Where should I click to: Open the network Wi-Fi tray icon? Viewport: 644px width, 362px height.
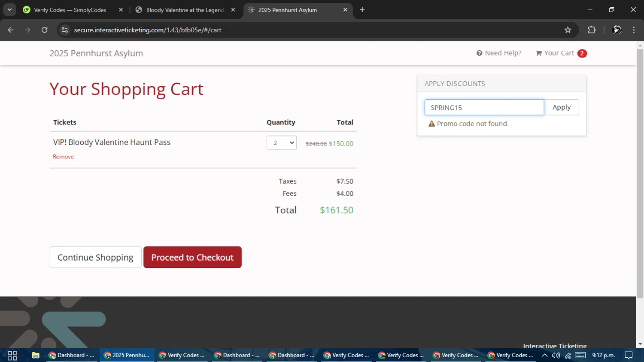(x=568, y=355)
